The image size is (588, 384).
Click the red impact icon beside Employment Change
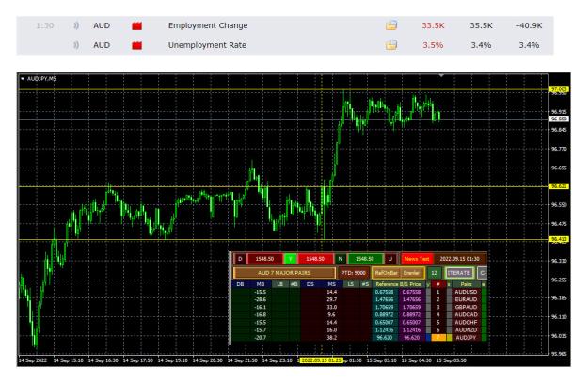136,25
